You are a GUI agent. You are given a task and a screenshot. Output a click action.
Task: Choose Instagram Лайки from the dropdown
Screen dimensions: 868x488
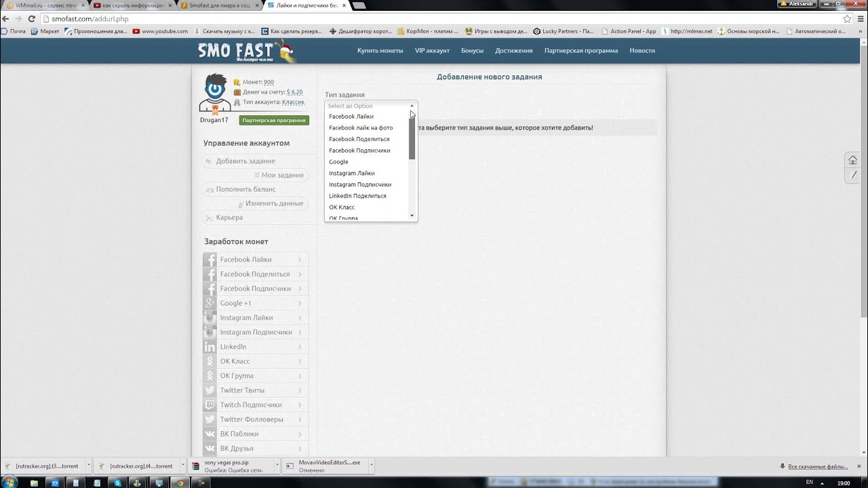click(x=351, y=173)
